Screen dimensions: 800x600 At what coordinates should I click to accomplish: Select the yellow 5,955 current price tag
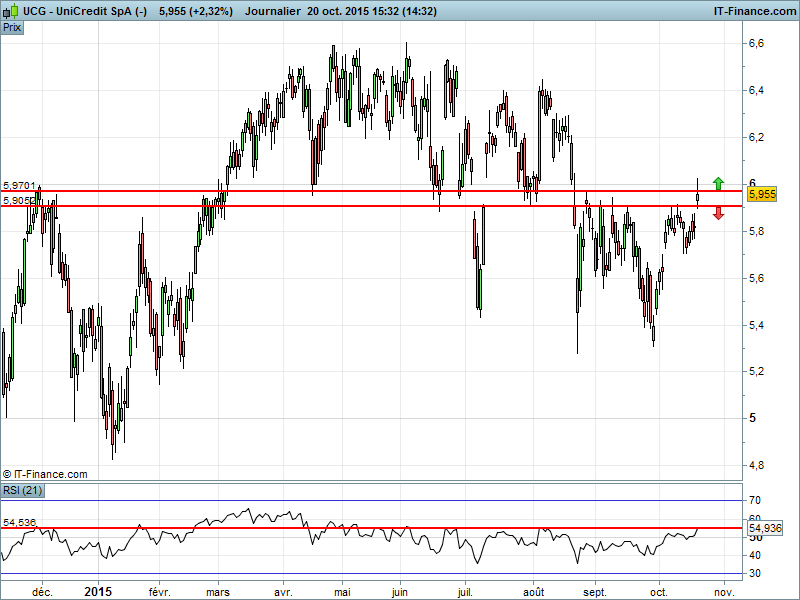point(762,194)
